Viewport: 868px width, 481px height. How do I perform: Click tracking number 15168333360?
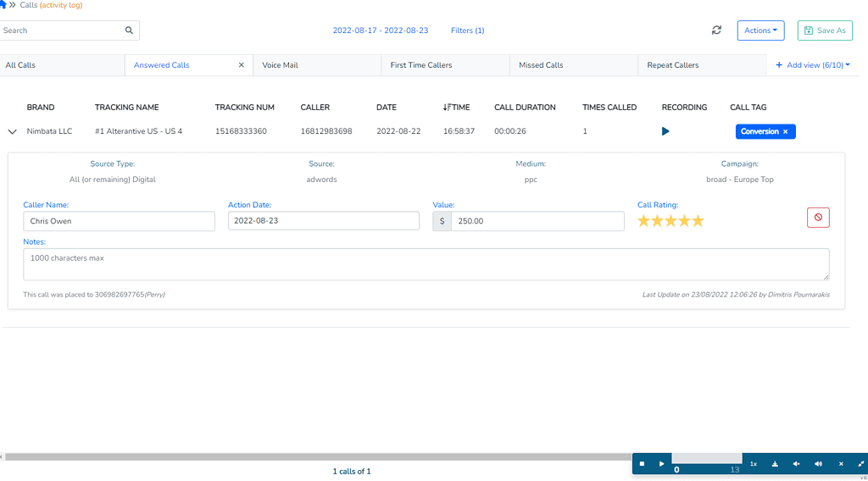241,131
